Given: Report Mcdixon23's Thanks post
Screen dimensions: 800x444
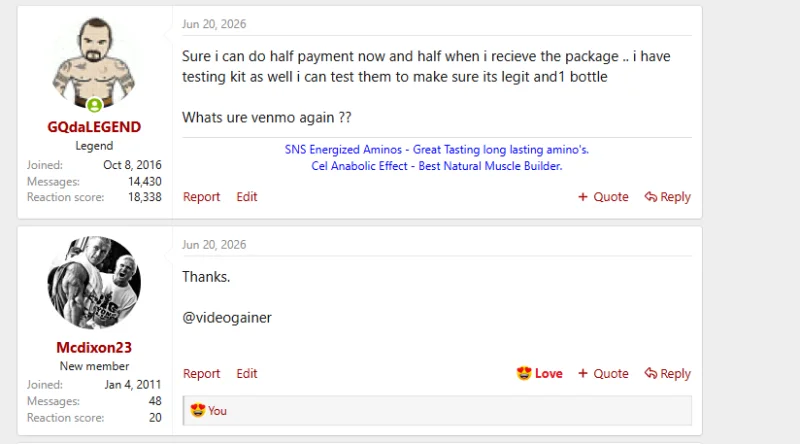Looking at the screenshot, I should (202, 374).
